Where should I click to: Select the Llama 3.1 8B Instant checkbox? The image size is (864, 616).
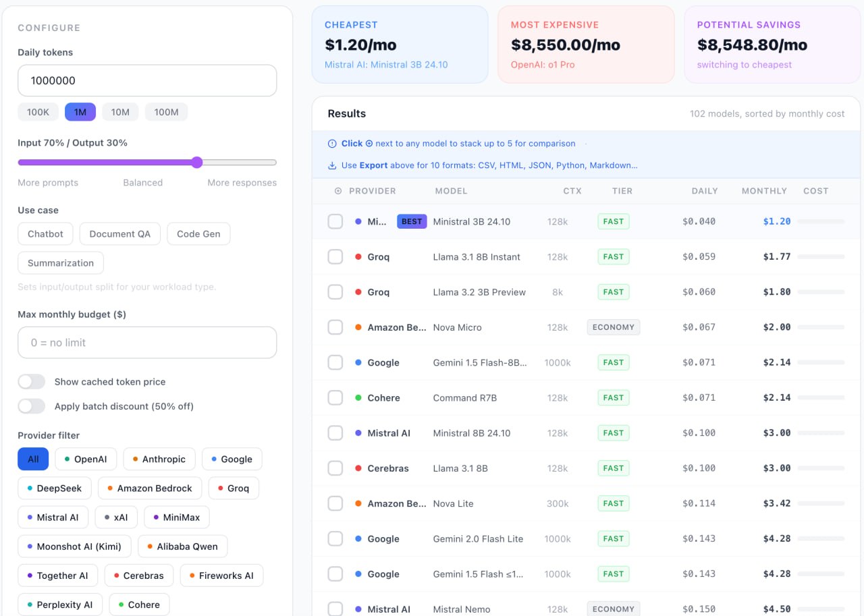tap(335, 256)
